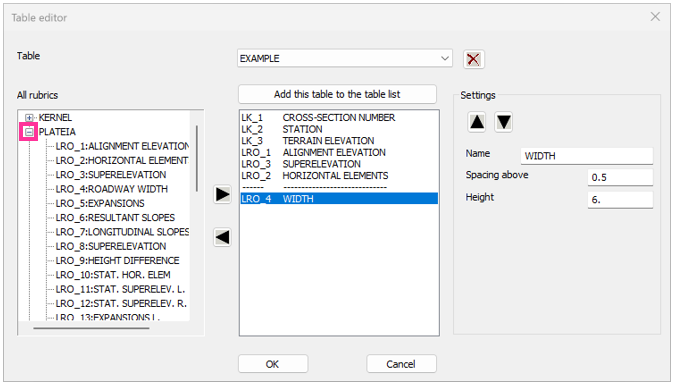Collapse the PLATEIA tree node

[x=29, y=132]
